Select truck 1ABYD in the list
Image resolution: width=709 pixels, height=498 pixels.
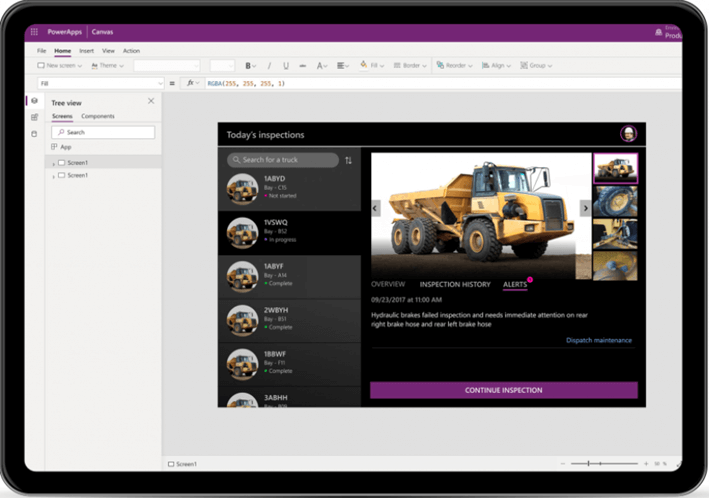(x=289, y=189)
